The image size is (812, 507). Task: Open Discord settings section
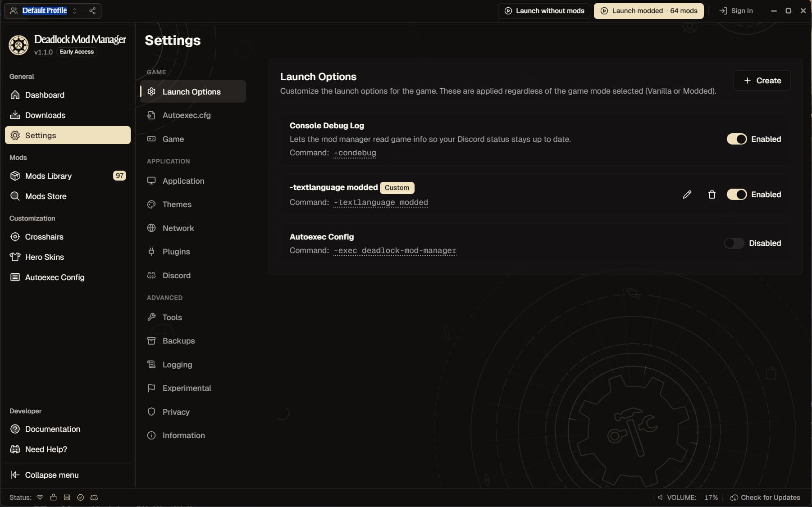(193, 276)
